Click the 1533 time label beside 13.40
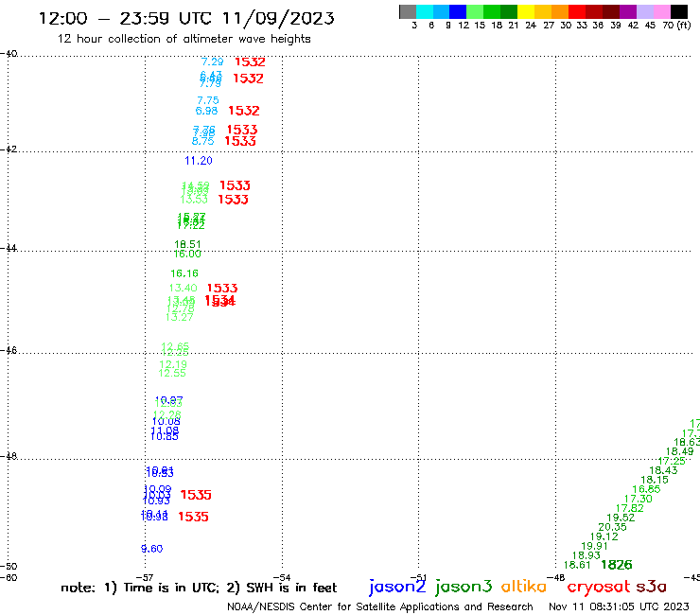Viewport: 700px width, 615px height. [222, 288]
